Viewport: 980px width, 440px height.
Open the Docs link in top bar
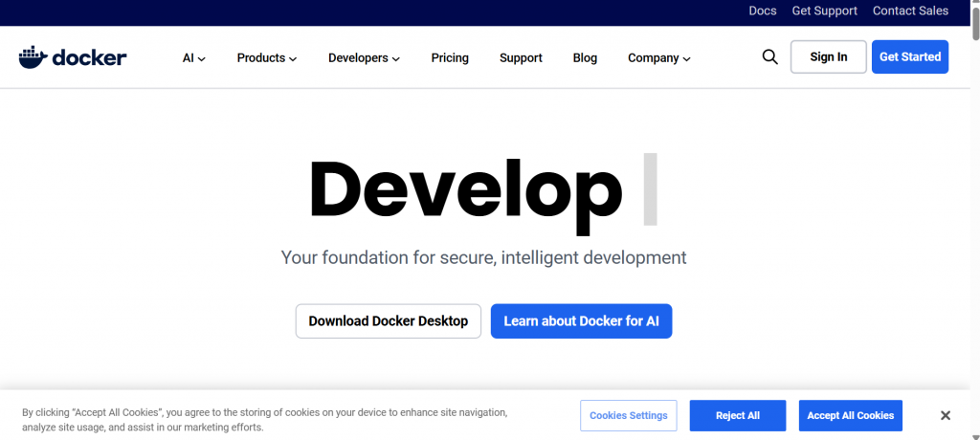763,11
